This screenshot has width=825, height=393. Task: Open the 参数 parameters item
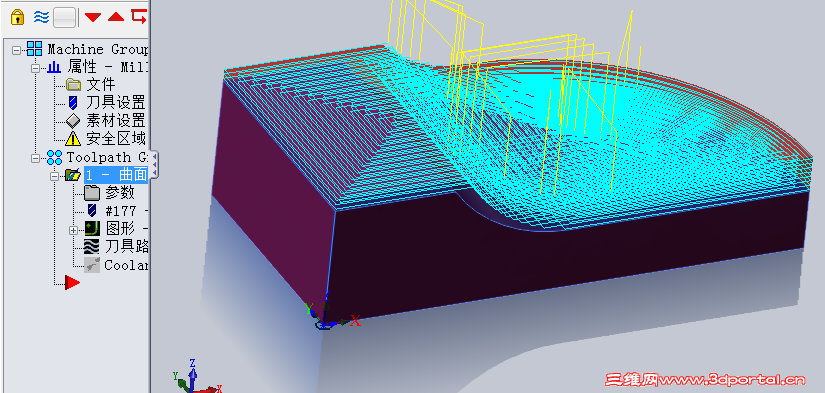click(x=120, y=193)
